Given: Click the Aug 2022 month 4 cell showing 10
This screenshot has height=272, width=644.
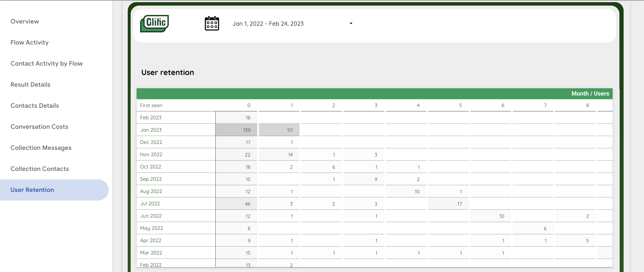Looking at the screenshot, I should (x=406, y=191).
